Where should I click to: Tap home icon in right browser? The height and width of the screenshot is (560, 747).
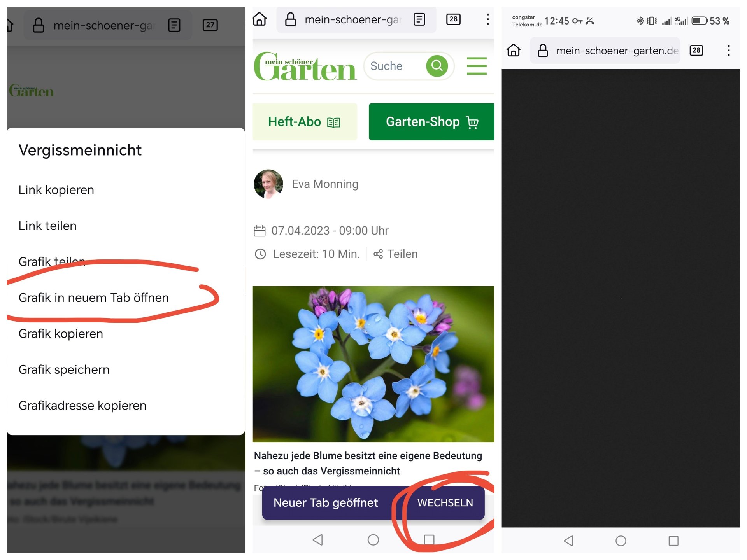coord(513,51)
